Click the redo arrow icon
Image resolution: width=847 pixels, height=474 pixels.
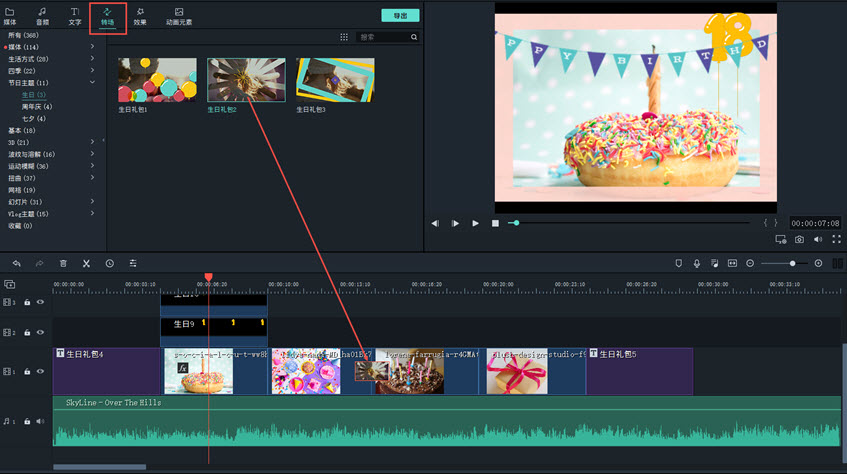pos(39,263)
